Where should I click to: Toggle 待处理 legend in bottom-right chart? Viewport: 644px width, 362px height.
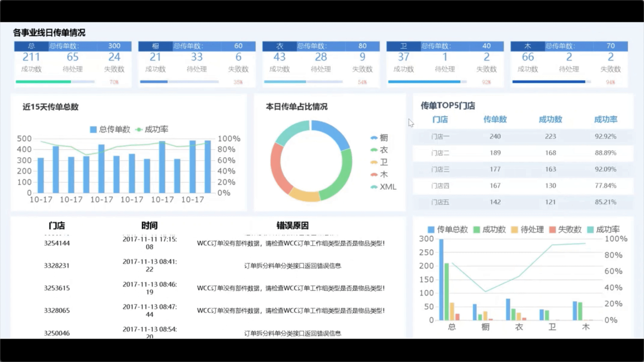527,230
